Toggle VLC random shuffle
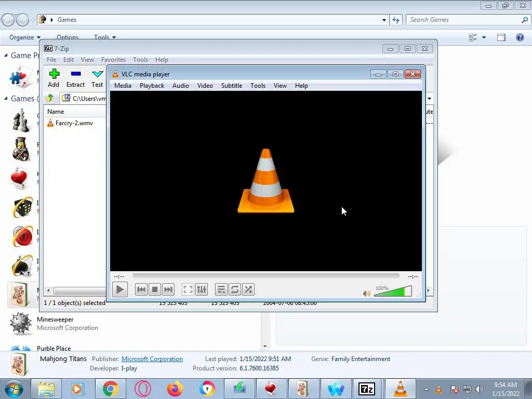Image resolution: width=532 pixels, height=399 pixels. tap(248, 290)
